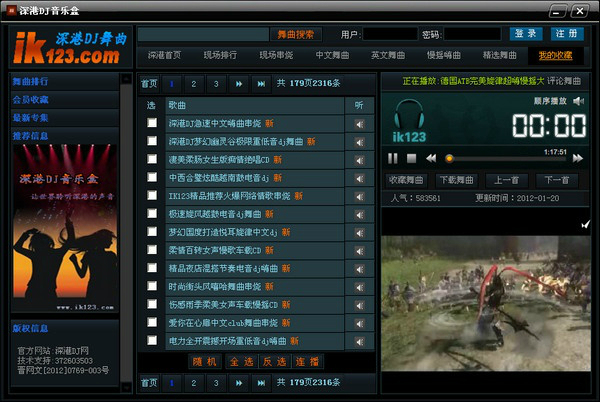Viewport: 600px width, 402px height.
Task: Go to next page in bottom pager
Action: click(x=239, y=383)
